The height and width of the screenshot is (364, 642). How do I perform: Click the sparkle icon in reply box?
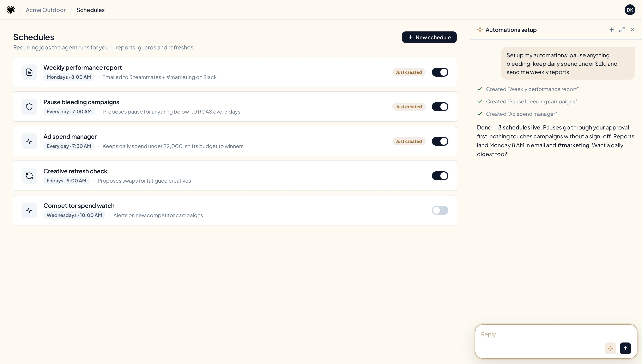(611, 348)
